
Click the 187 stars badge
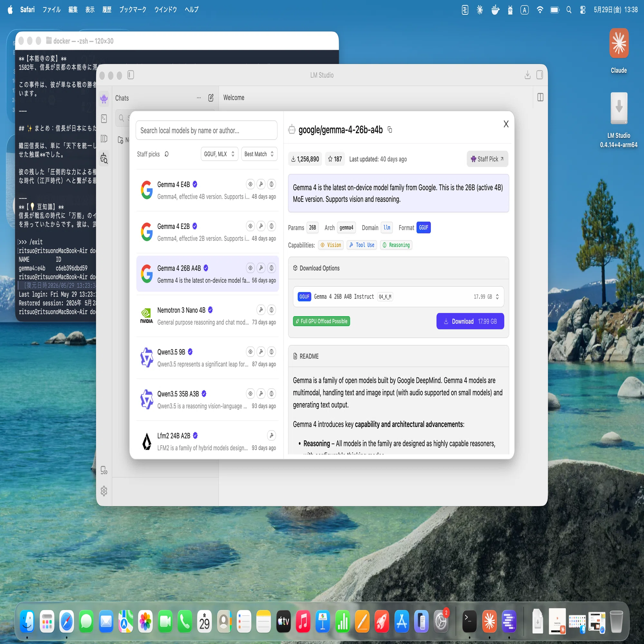(335, 159)
